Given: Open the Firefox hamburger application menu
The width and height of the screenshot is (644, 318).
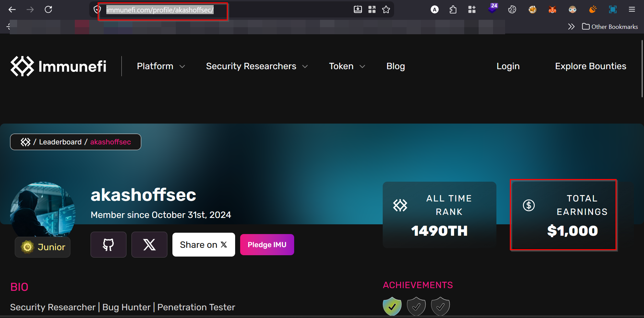Looking at the screenshot, I should 632,9.
